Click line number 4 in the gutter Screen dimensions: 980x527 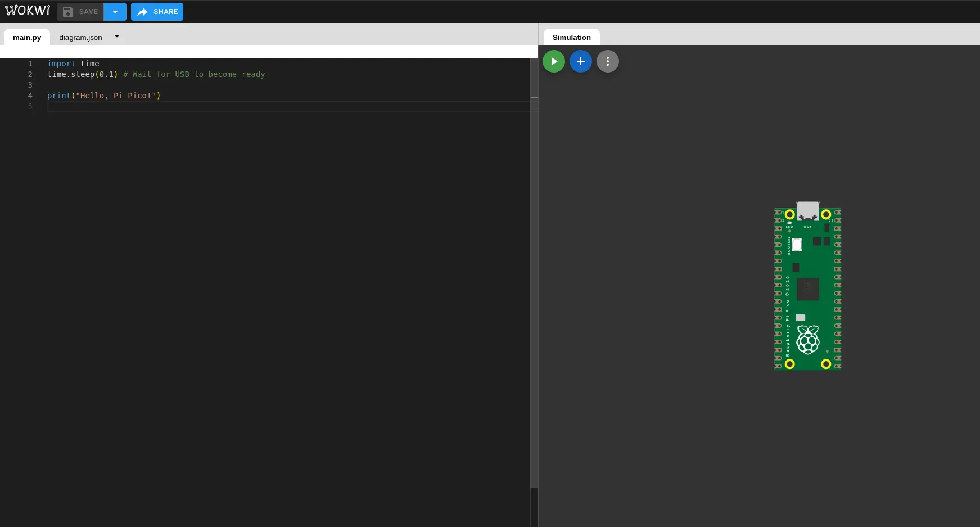coord(30,96)
